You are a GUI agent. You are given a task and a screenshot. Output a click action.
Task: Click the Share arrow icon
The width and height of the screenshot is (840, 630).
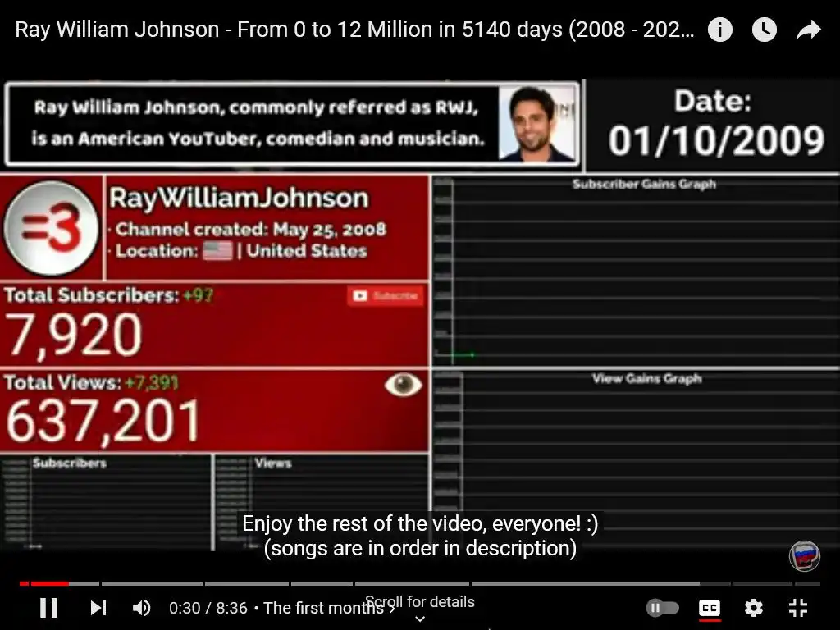click(808, 30)
